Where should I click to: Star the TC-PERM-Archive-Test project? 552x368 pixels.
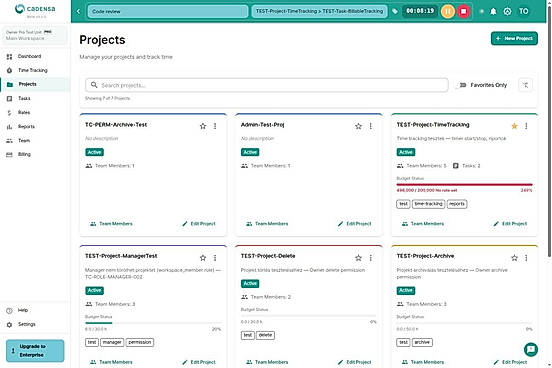point(203,126)
